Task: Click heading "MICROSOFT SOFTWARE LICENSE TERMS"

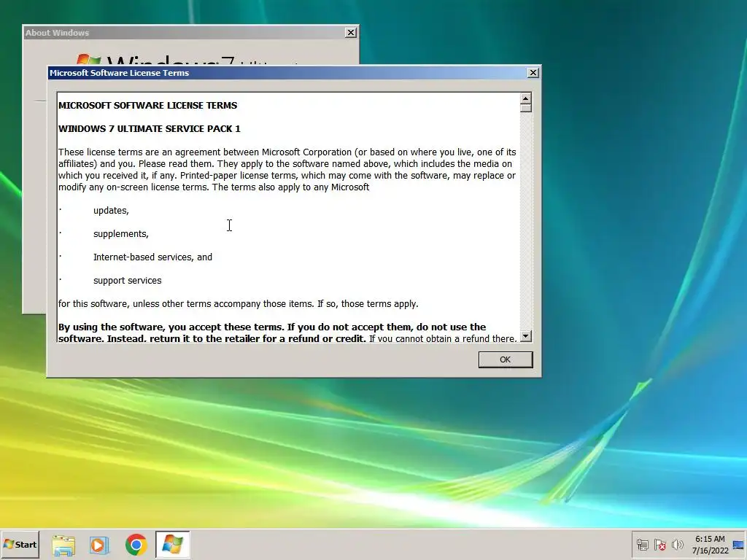Action: 147,105
